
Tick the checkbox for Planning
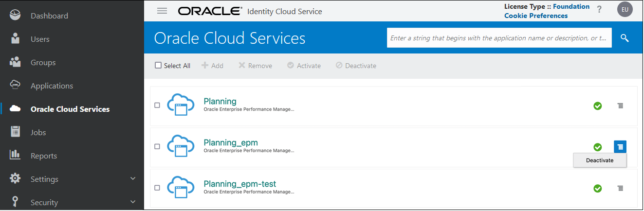[x=157, y=105]
